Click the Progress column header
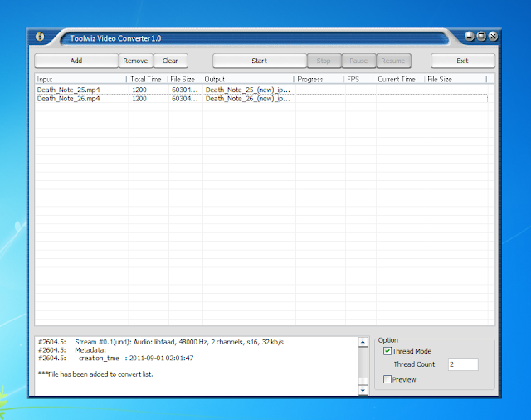This screenshot has height=420, width=531. point(319,79)
